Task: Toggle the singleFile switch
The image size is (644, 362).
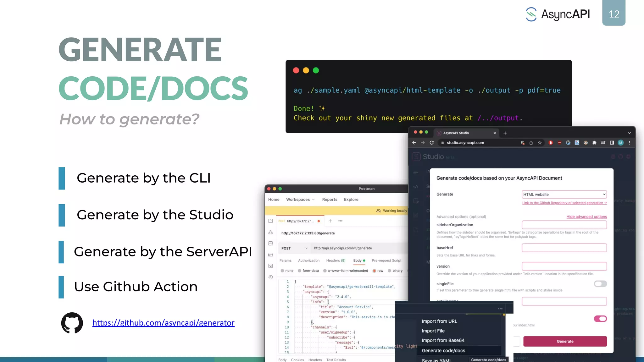Action: point(600,284)
